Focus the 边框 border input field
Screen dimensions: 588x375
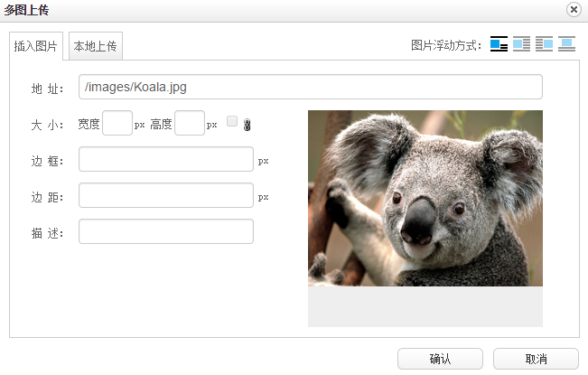(165, 159)
